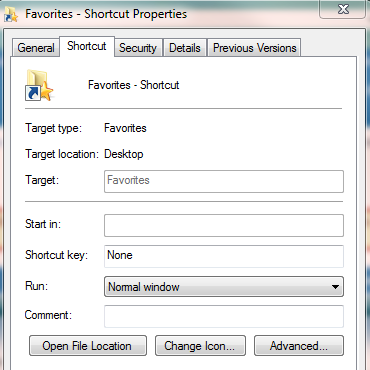
Task: Select the Shortcut tab
Action: [x=87, y=46]
